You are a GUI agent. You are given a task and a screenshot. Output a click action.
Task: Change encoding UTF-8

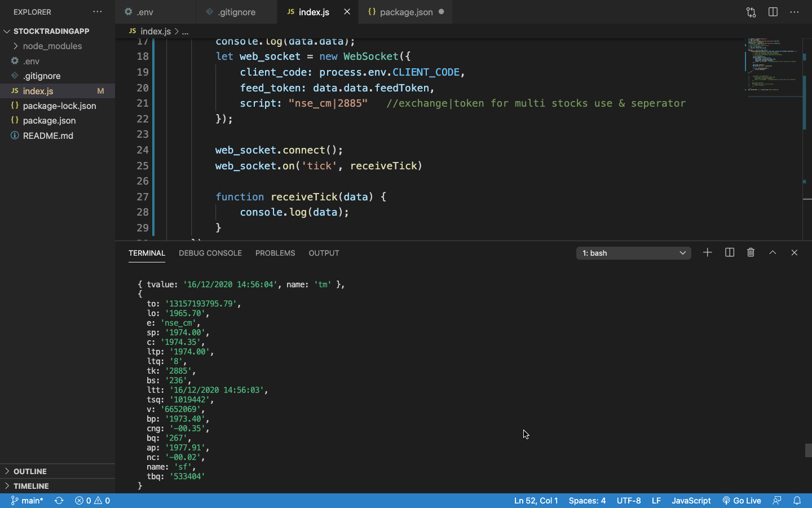coord(629,501)
